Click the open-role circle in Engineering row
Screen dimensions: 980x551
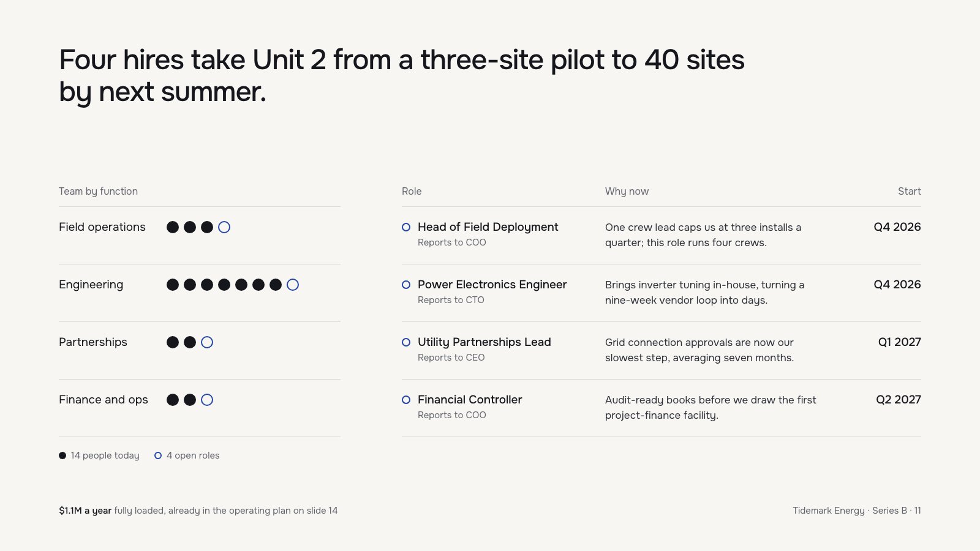[x=293, y=285]
